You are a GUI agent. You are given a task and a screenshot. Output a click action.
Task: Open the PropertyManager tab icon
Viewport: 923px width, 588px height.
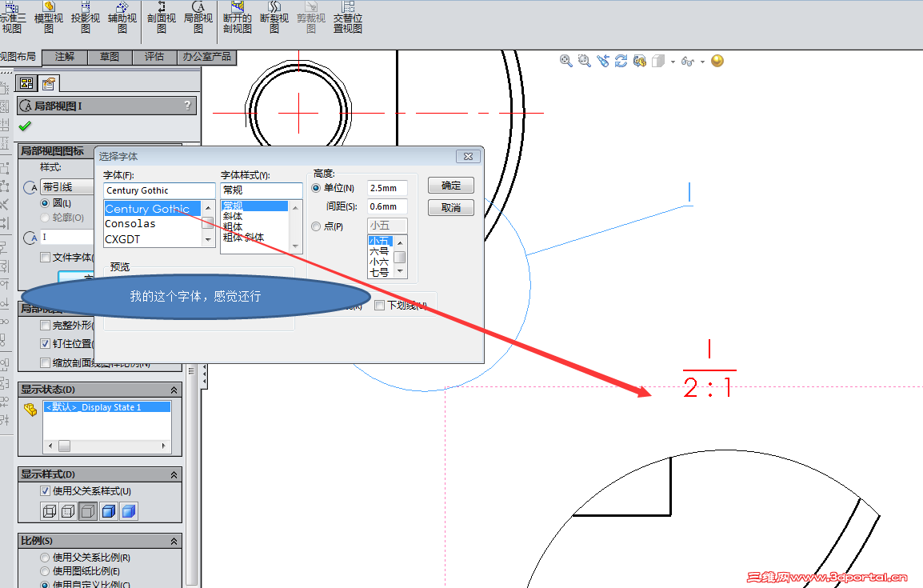[49, 83]
